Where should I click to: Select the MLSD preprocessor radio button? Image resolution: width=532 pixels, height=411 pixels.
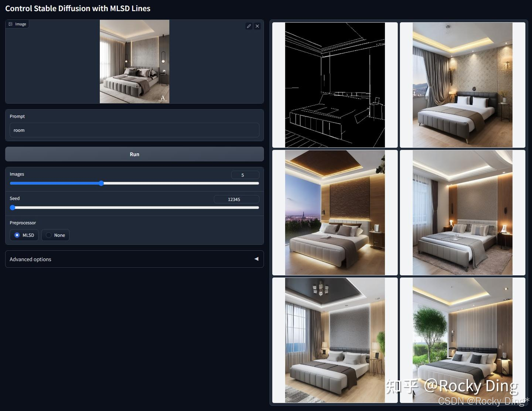click(x=17, y=235)
